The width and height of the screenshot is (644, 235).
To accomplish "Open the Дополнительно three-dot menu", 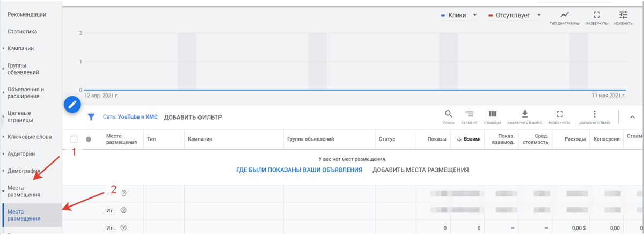I will [x=594, y=114].
